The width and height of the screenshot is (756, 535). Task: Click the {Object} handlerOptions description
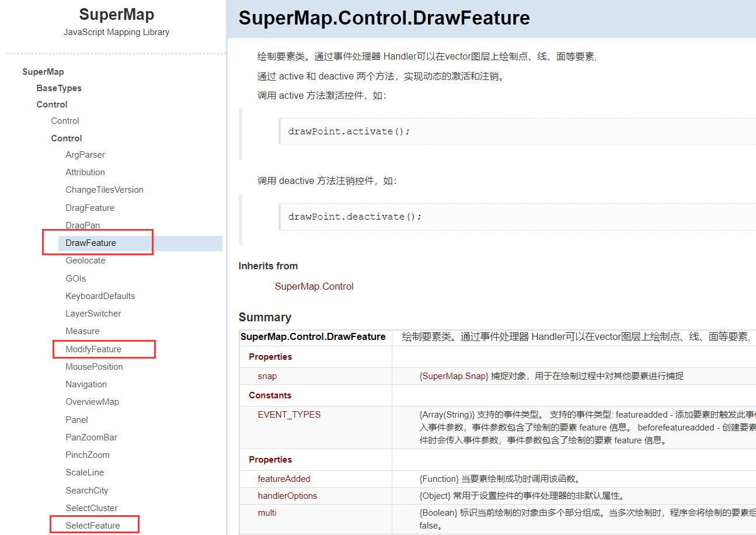[x=522, y=496]
